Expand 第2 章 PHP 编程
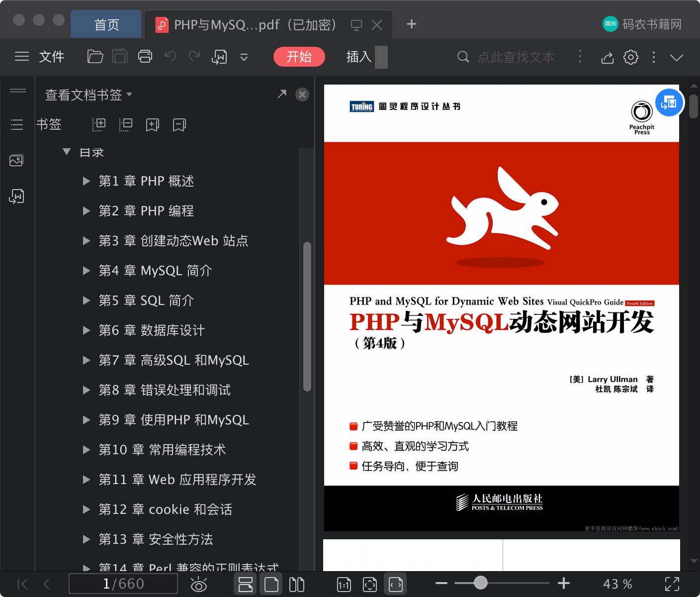700x597 pixels. pyautogui.click(x=87, y=211)
